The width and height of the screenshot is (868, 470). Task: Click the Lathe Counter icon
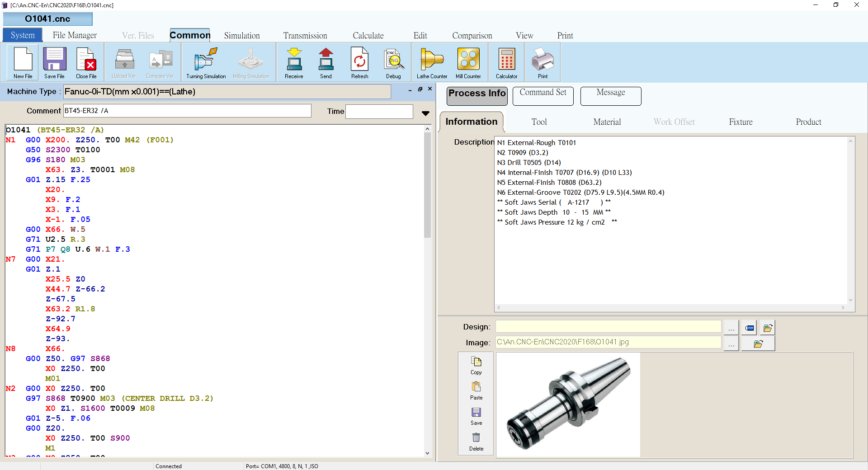tap(432, 63)
